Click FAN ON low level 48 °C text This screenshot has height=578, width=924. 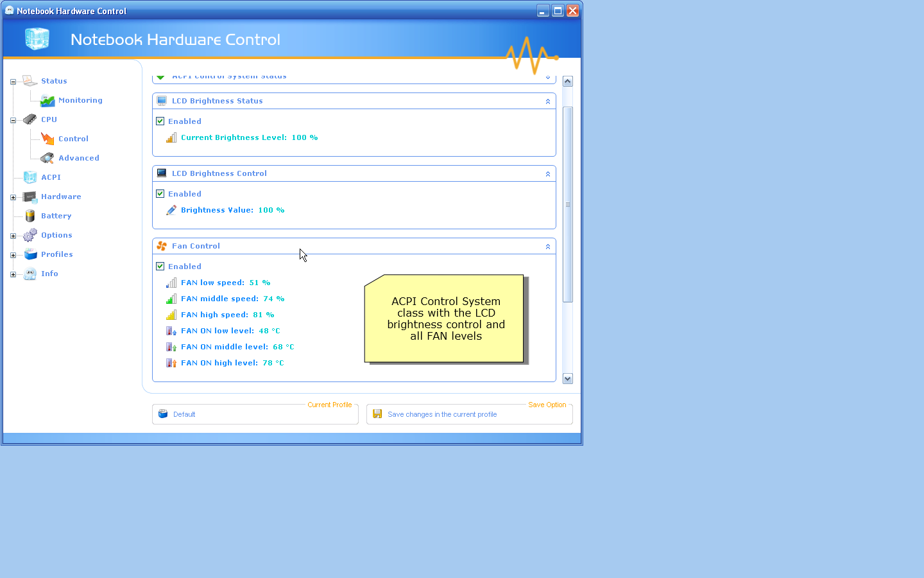(230, 331)
